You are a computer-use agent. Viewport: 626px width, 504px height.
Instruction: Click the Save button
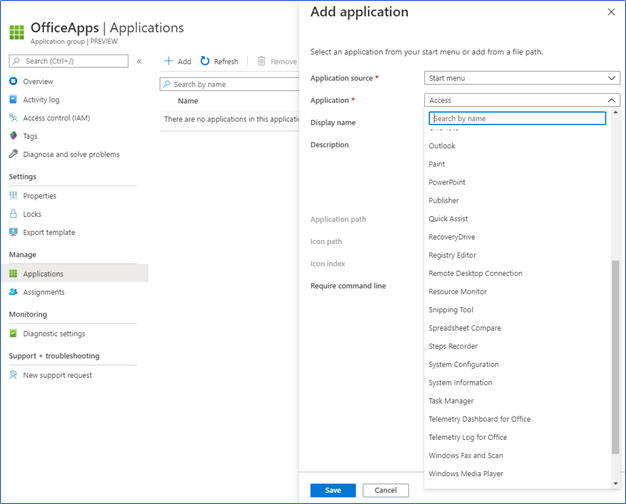tap(333, 490)
